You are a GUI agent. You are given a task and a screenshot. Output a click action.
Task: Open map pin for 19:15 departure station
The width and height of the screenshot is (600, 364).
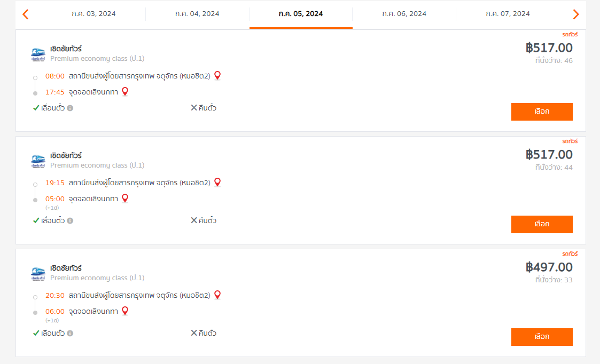(217, 183)
